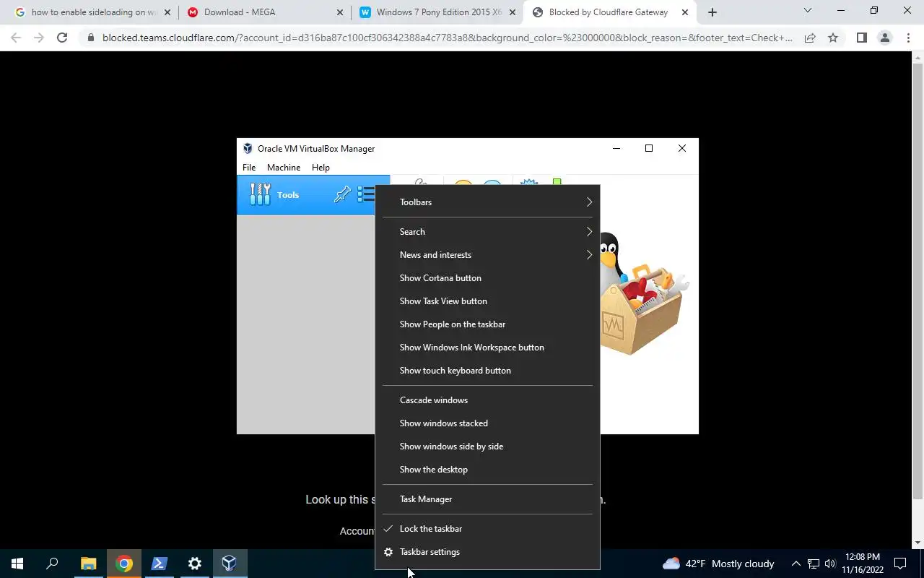Open Chrome side panel
The width and height of the screenshot is (924, 578).
(x=861, y=38)
